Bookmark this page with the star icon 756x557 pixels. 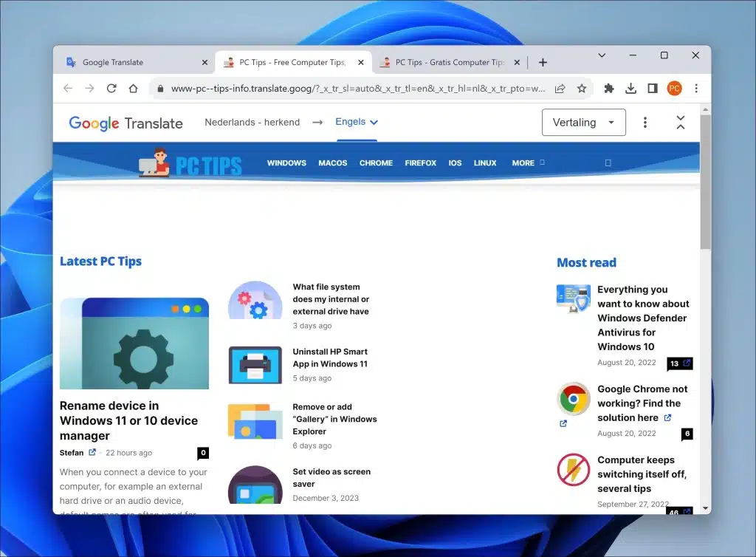pyautogui.click(x=582, y=89)
